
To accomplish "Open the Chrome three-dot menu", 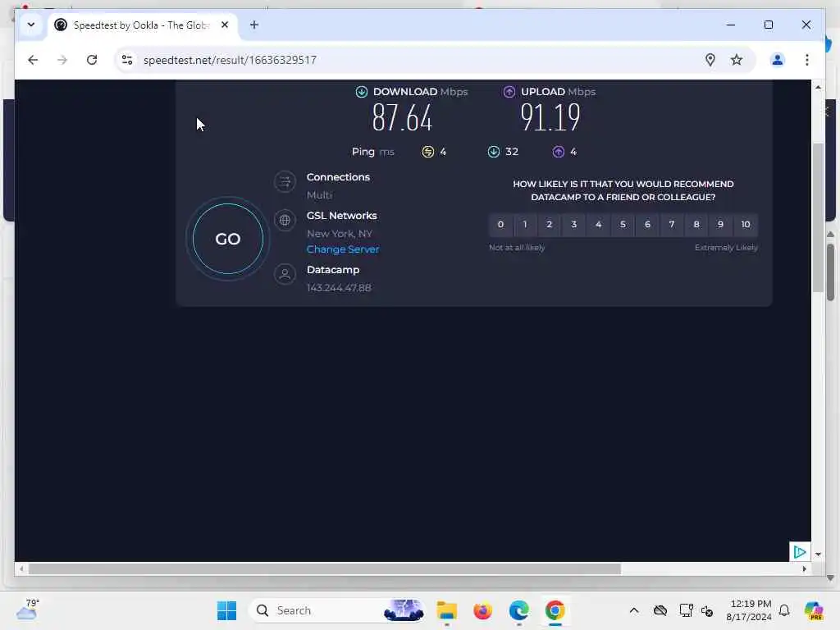I will pyautogui.click(x=807, y=60).
